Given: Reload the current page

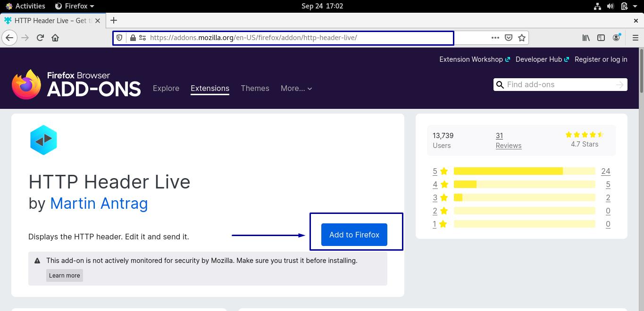Looking at the screenshot, I should [x=40, y=38].
